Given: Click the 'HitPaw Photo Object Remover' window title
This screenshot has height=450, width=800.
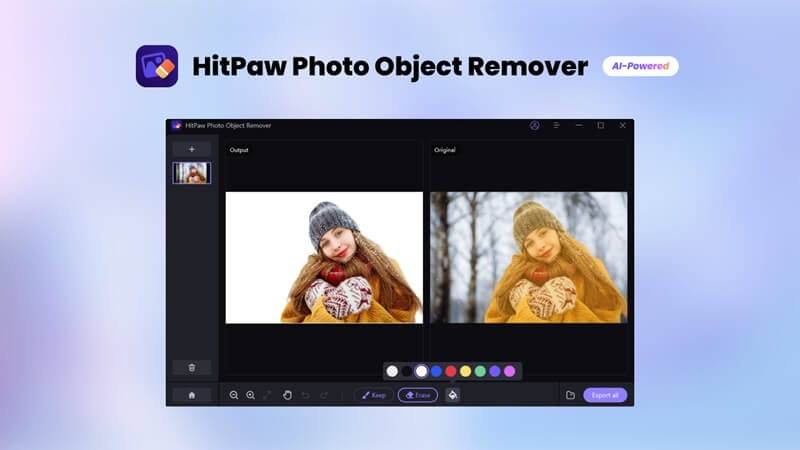Looking at the screenshot, I should [228, 126].
